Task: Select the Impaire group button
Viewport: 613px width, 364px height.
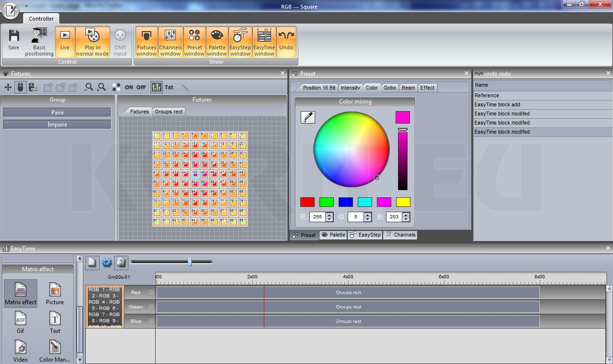Action: [x=57, y=125]
